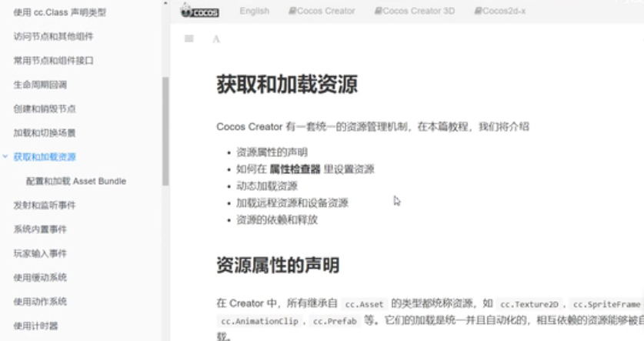Screen dimensions: 644x341
Task: Open '常用节点和组件接口' in sidebar
Action: [x=53, y=61]
